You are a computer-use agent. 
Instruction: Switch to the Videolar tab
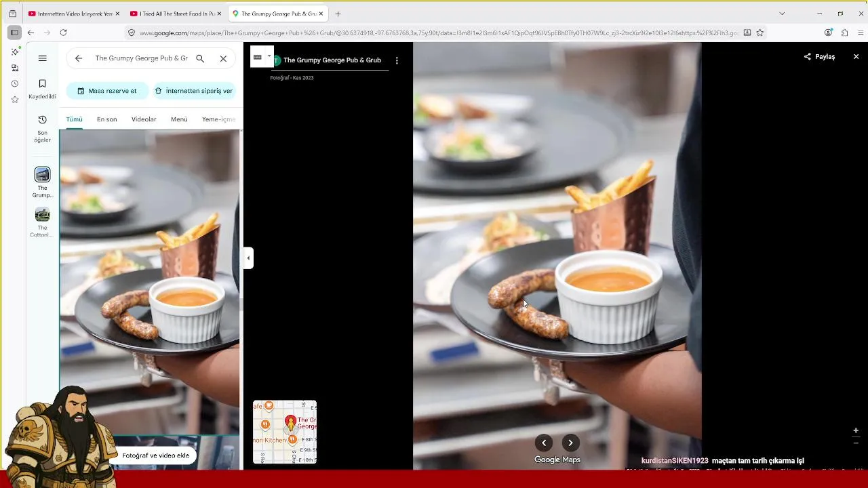[144, 119]
